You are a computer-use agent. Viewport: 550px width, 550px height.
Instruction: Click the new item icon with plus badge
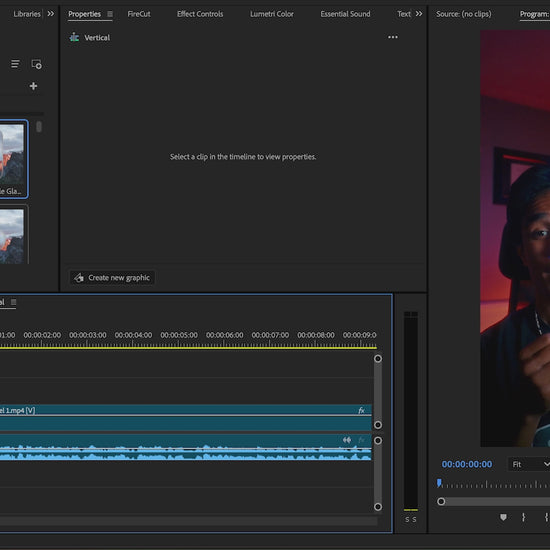(x=36, y=64)
